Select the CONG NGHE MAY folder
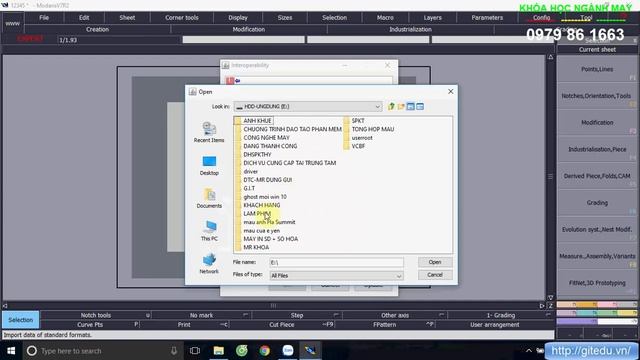The width and height of the screenshot is (640, 360). coord(266,138)
